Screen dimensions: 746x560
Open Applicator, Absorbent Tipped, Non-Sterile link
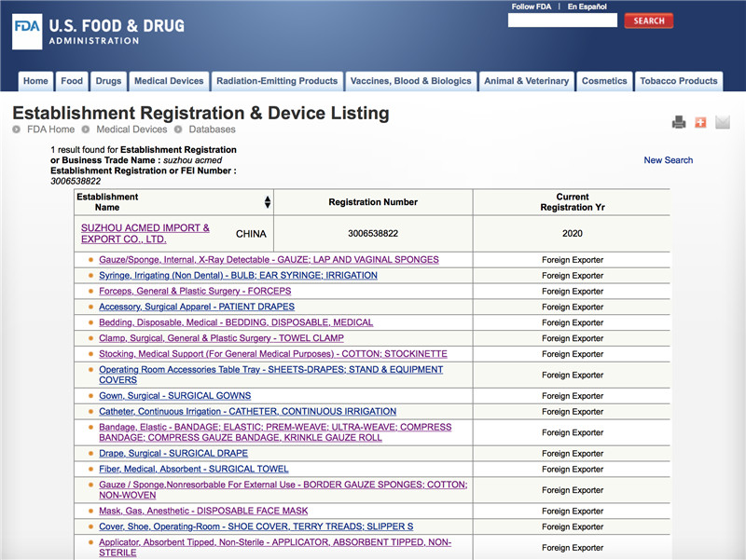275,547
